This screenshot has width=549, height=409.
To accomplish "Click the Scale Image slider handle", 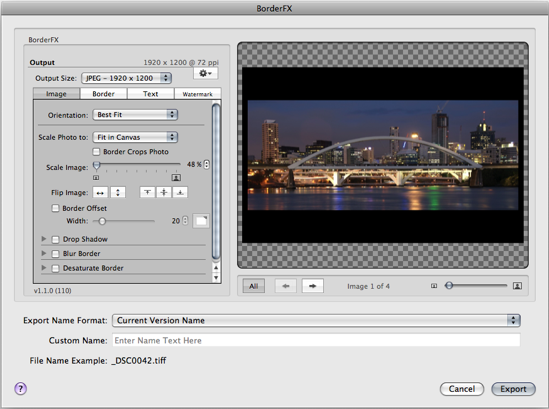I will point(97,165).
